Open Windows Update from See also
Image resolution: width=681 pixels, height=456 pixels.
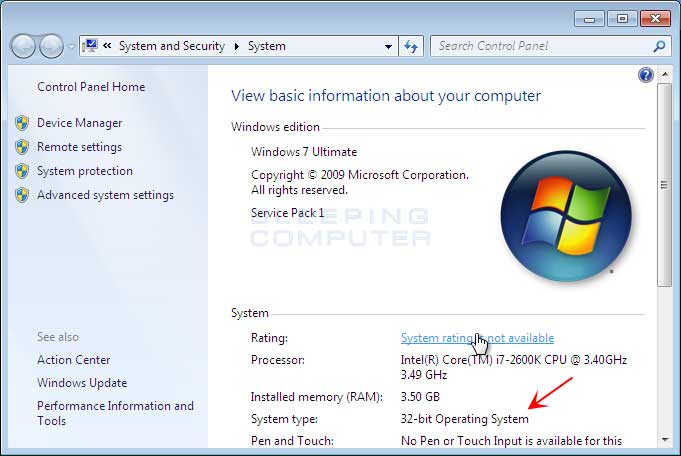82,383
